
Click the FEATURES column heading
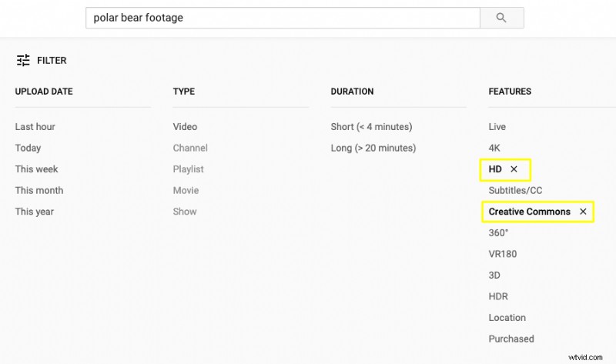[510, 92]
